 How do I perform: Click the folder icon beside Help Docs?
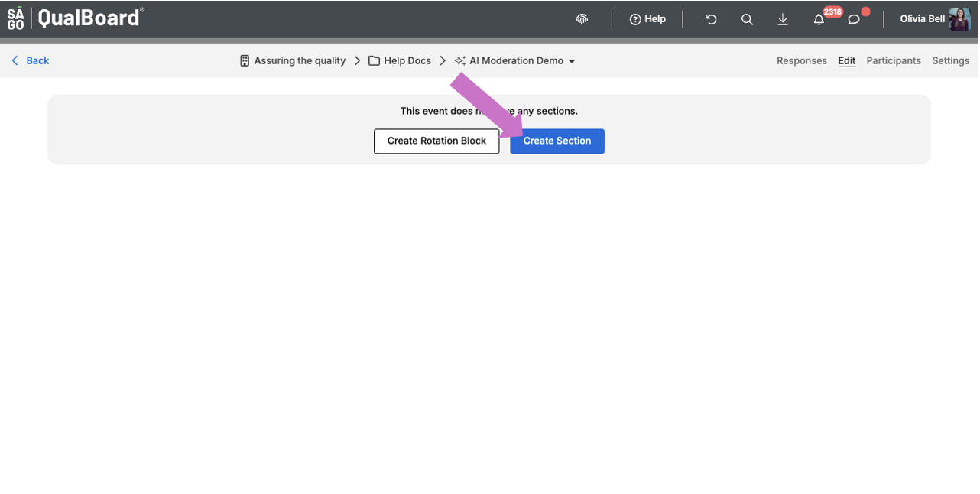click(374, 60)
